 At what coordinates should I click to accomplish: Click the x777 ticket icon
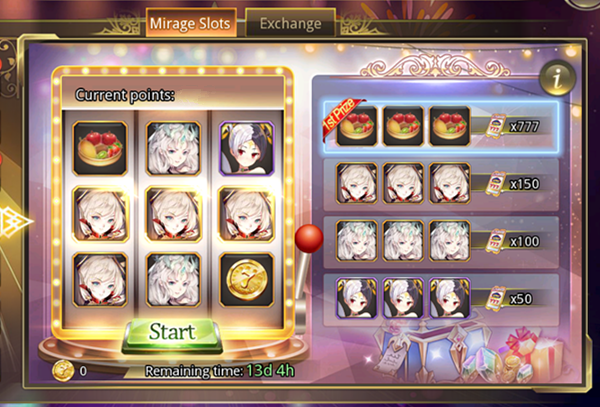[496, 126]
